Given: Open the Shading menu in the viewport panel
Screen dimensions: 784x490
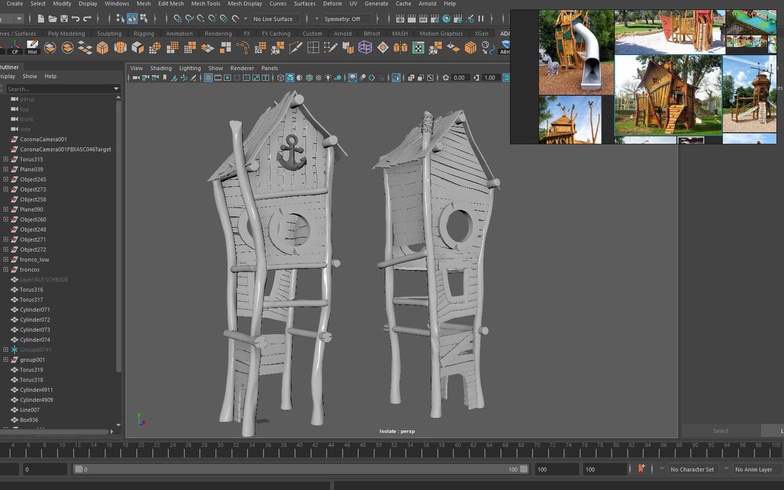Looking at the screenshot, I should (160, 68).
